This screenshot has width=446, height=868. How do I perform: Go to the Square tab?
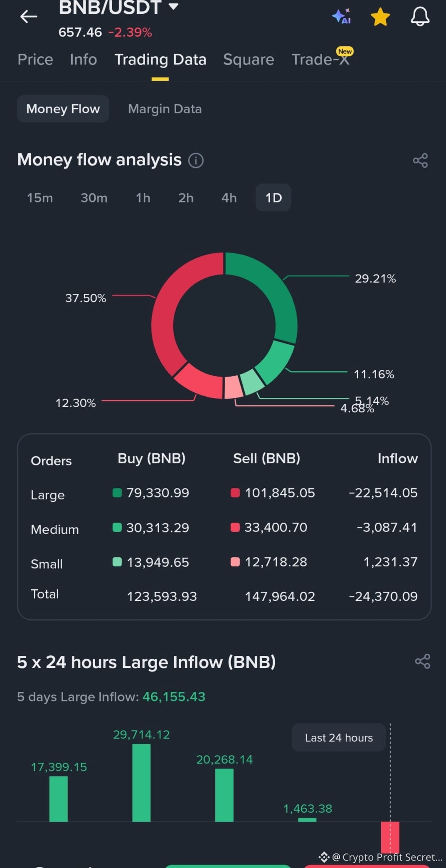(x=249, y=60)
